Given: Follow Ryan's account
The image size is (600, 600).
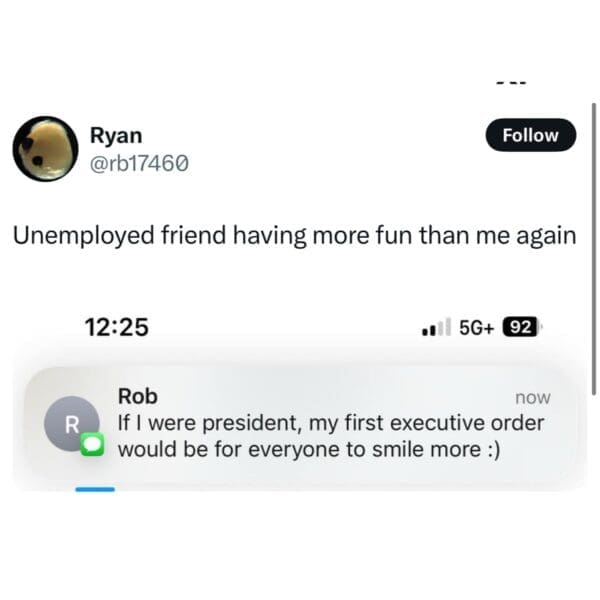Looking at the screenshot, I should tap(531, 135).
